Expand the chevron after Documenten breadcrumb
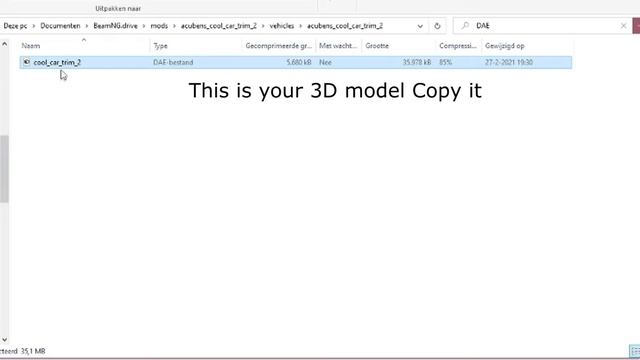Screen dimensions: 640x360 (87, 26)
